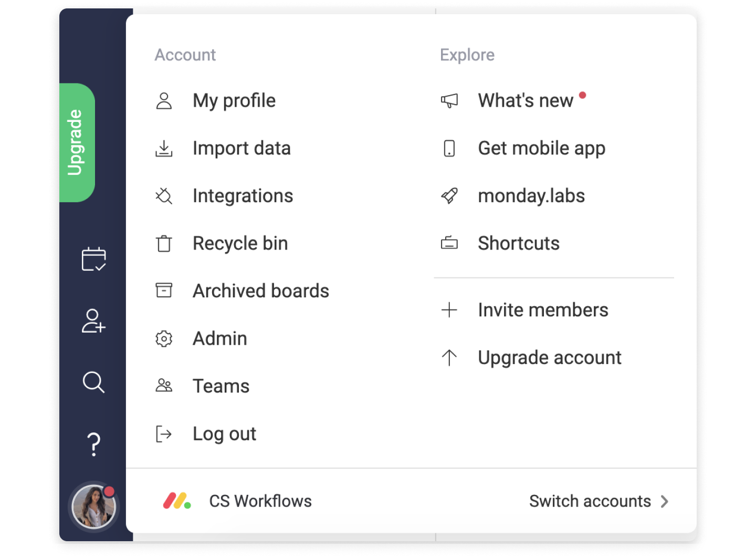This screenshot has height=558, width=756.
Task: Click the invite people icon in sidebar
Action: click(x=93, y=321)
